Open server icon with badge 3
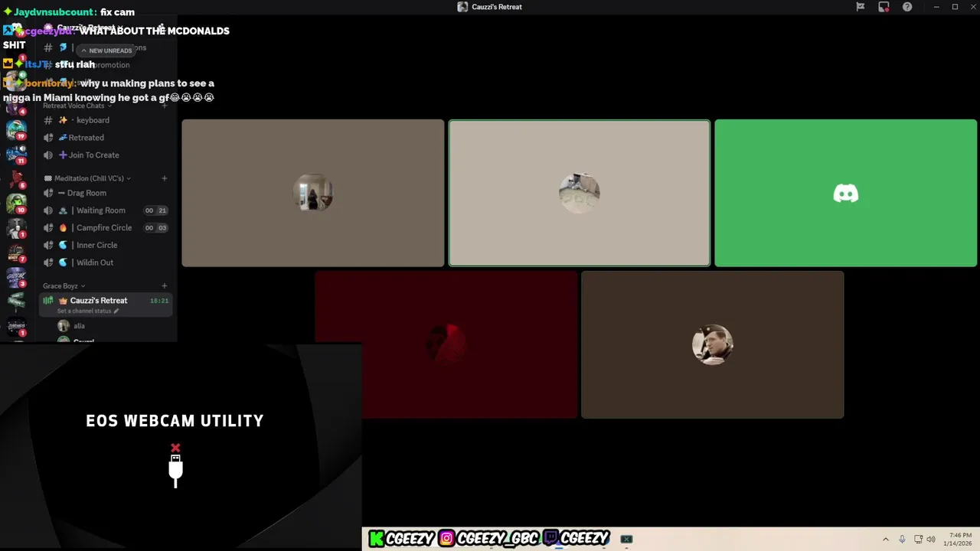The width and height of the screenshot is (980, 551). 16,277
